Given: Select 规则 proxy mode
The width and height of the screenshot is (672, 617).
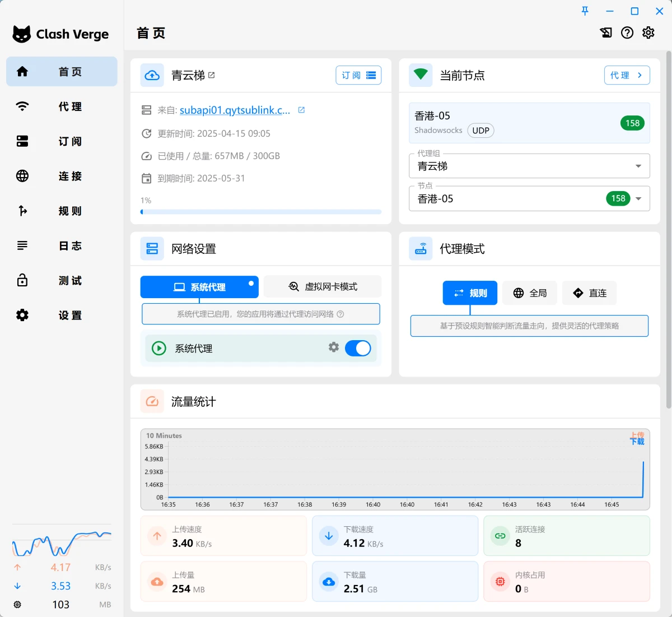Looking at the screenshot, I should click(x=470, y=293).
